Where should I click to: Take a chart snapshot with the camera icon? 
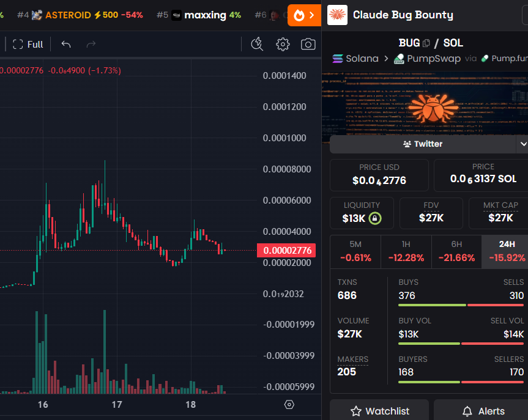tap(308, 44)
